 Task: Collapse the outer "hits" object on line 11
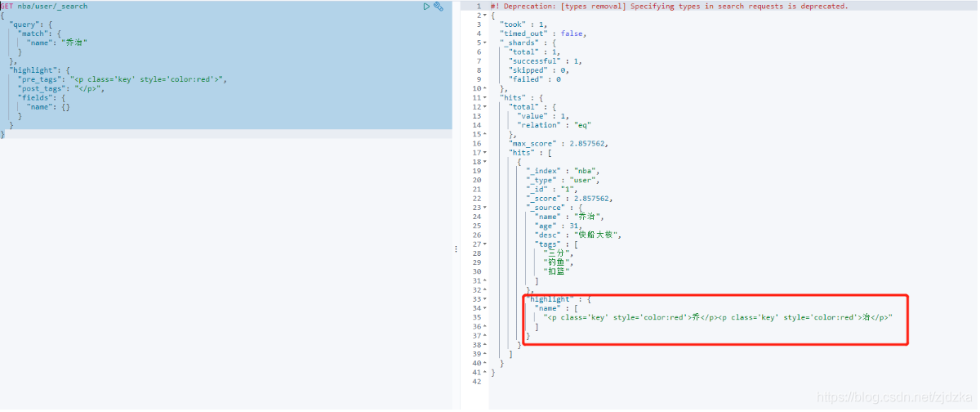point(485,97)
